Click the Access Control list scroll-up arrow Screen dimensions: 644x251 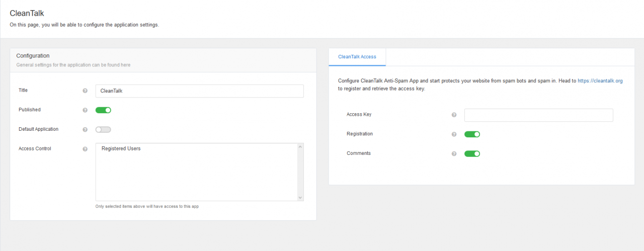tap(300, 146)
